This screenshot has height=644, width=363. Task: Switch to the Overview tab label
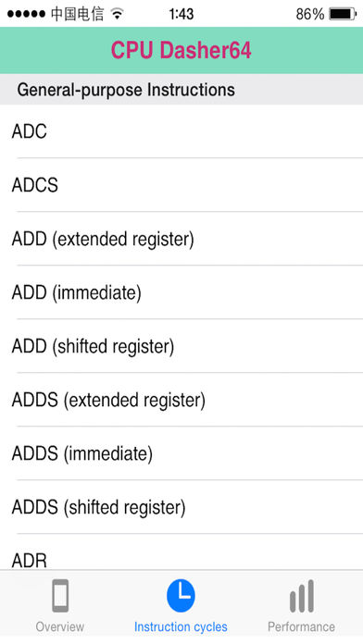(60, 626)
